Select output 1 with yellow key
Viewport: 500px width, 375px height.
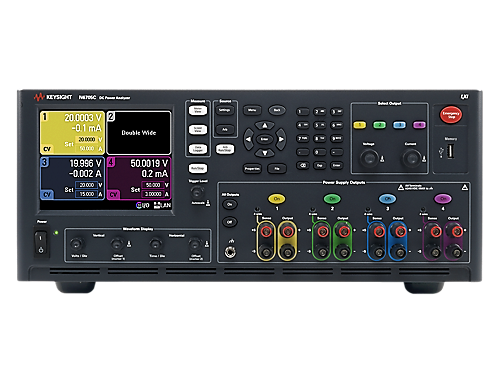359,125
